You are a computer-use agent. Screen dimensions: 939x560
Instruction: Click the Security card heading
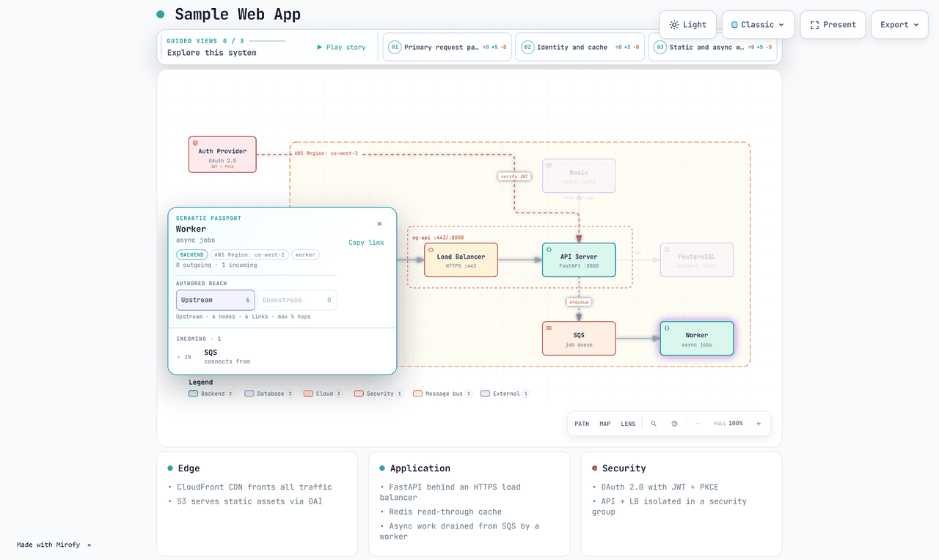click(x=624, y=468)
